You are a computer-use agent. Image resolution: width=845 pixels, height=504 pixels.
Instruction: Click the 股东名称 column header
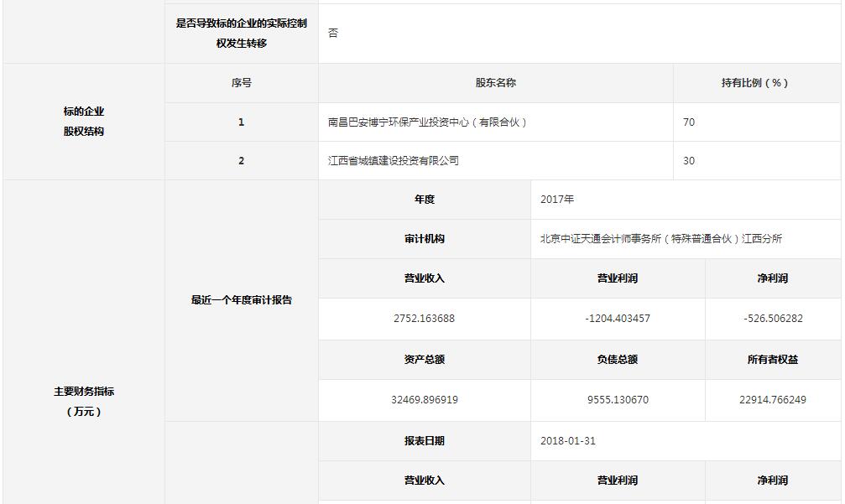click(x=495, y=83)
